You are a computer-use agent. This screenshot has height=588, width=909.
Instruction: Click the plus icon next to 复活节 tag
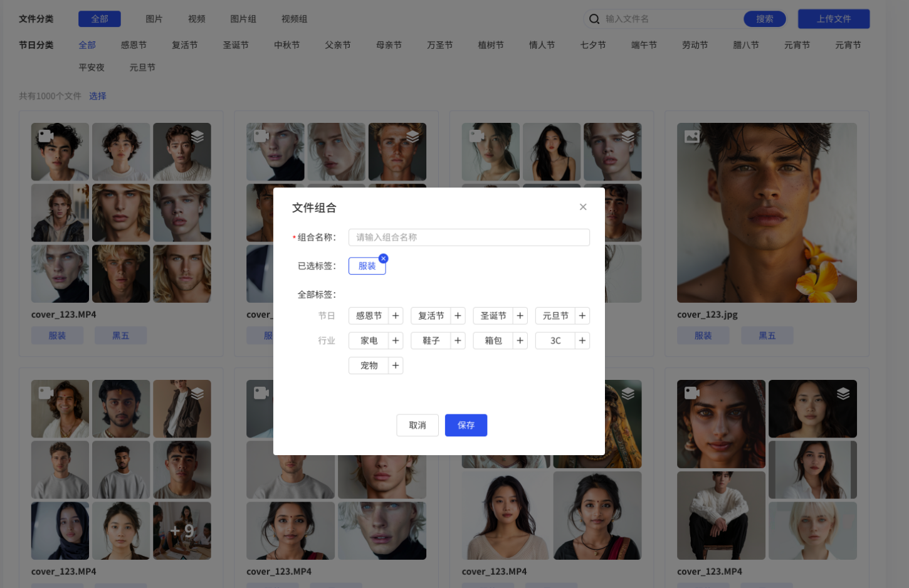point(458,316)
